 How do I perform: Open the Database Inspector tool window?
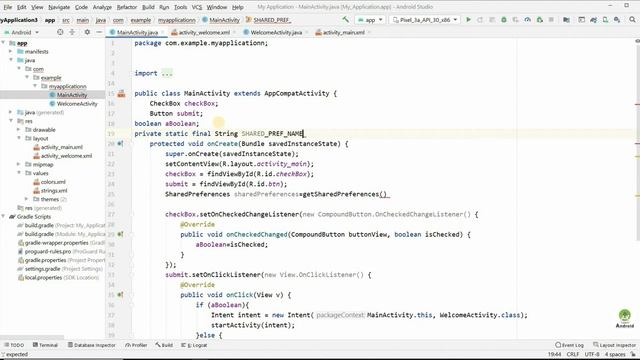[91, 345]
